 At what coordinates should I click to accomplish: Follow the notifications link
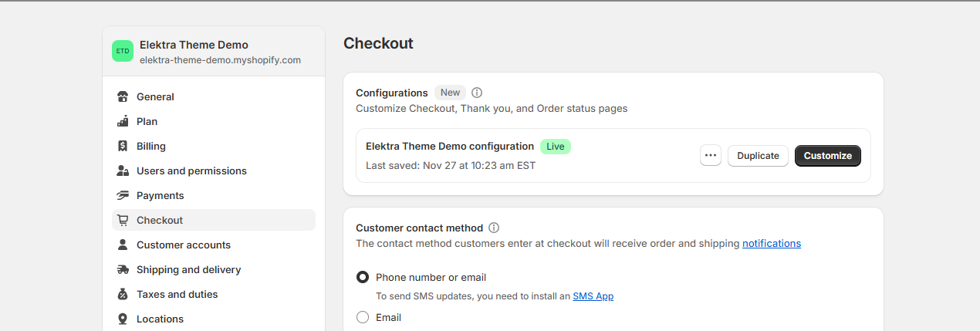click(x=772, y=243)
